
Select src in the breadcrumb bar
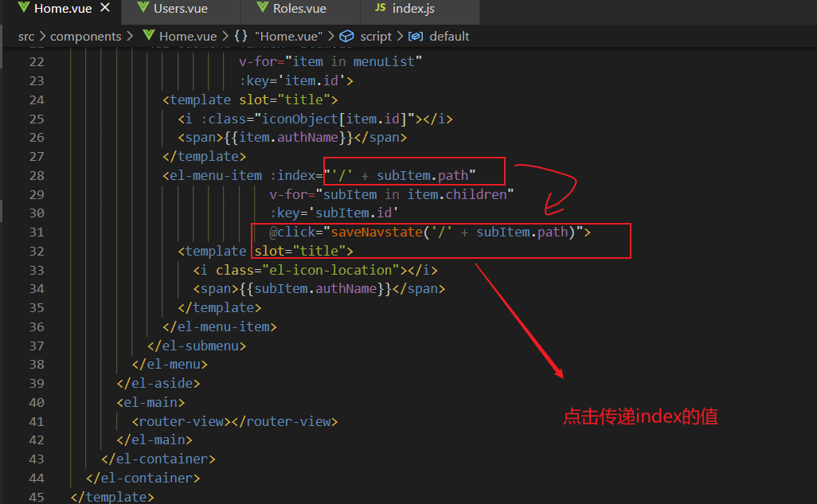pos(25,36)
